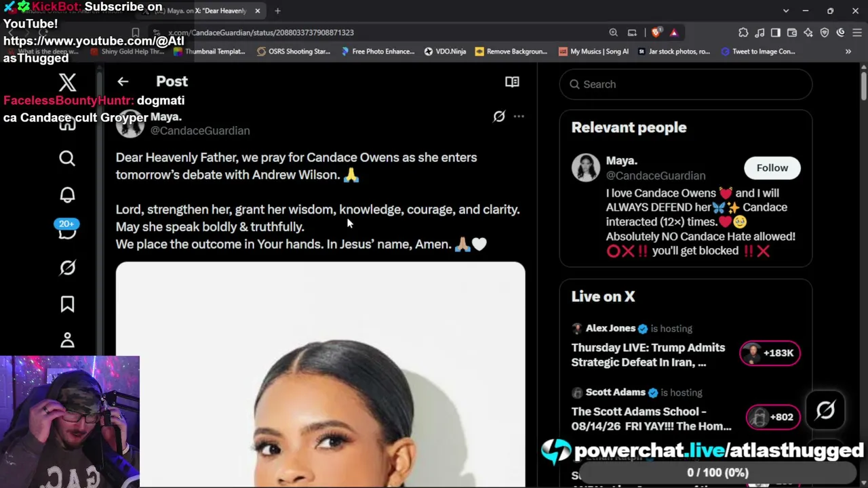
Task: Open My Musics | Song AI bookmark
Action: 593,52
